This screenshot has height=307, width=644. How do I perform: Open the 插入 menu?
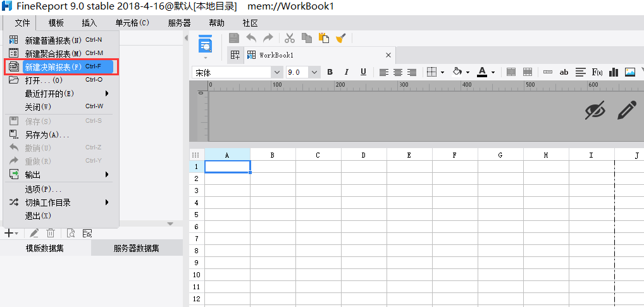tap(89, 23)
